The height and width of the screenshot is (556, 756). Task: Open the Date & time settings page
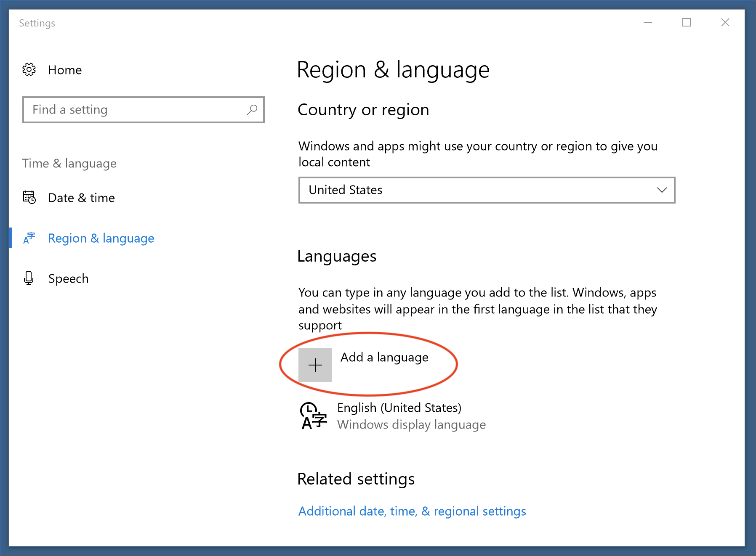pos(81,198)
